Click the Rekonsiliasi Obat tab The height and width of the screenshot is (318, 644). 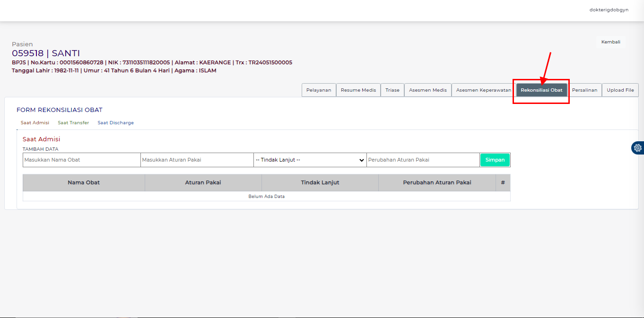coord(541,90)
